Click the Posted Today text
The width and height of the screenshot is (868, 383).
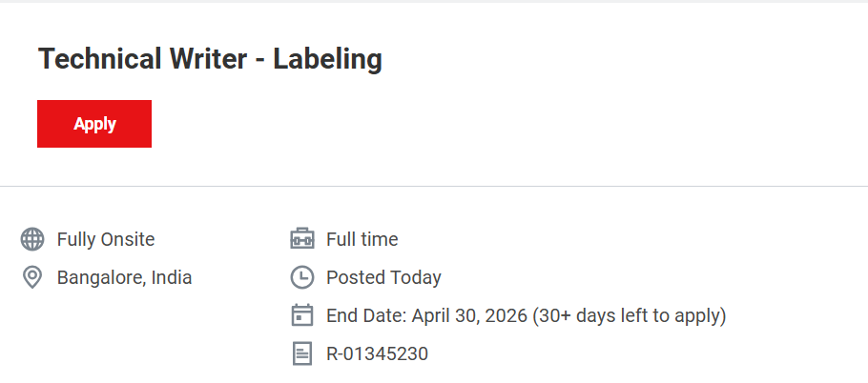(x=383, y=277)
